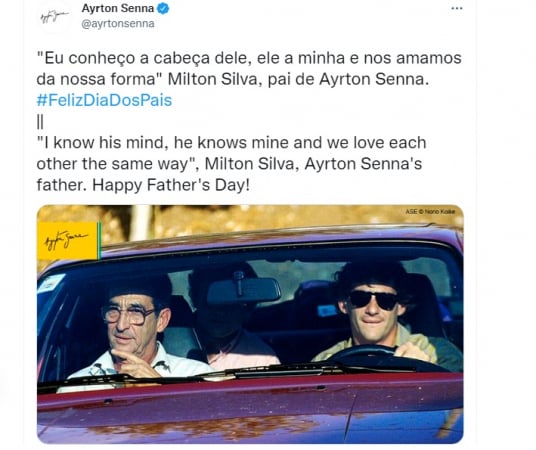Click the driver wearing sunglasses in the photo
Viewport: 536px width, 450px height.
378,313
